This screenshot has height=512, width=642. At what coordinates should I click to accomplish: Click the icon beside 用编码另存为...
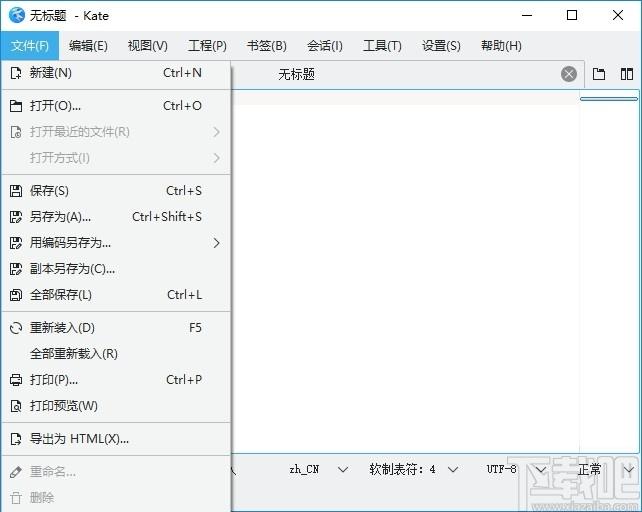(16, 243)
